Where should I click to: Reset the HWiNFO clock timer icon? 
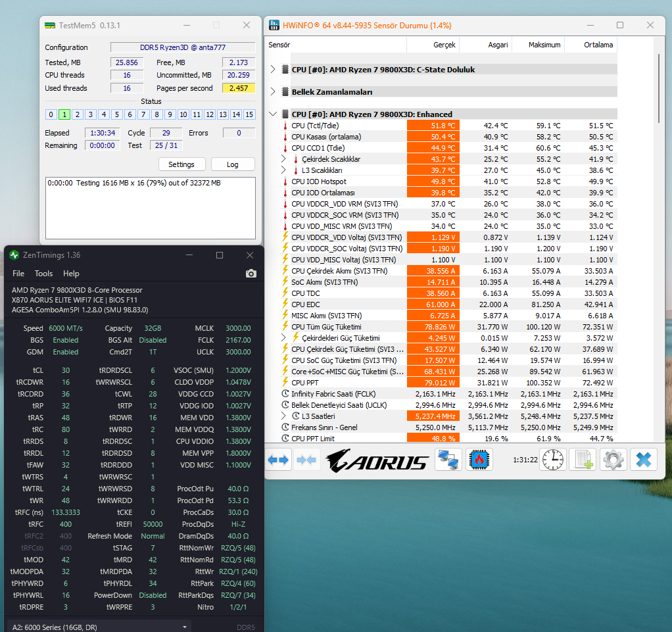pyautogui.click(x=553, y=460)
